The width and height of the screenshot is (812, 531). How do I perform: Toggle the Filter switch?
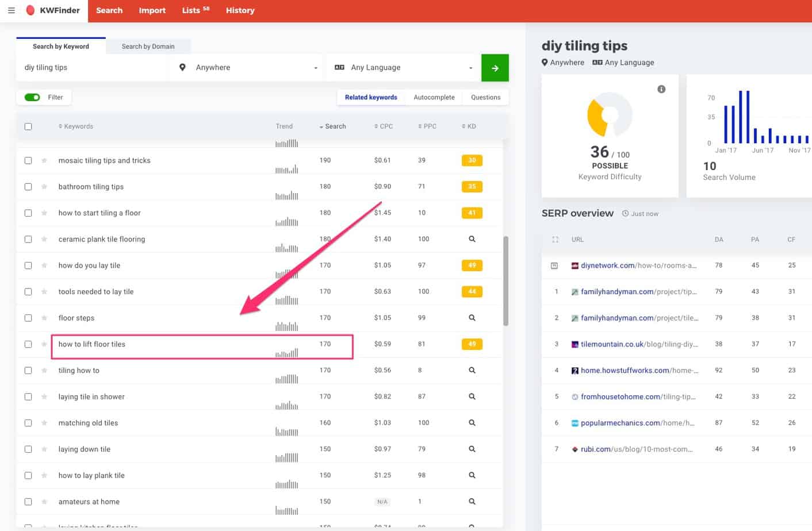click(x=32, y=97)
